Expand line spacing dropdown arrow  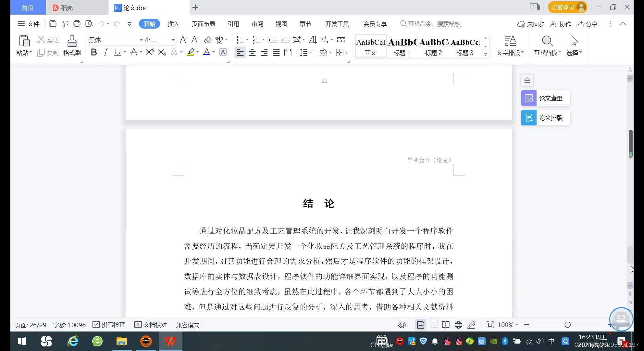tap(311, 52)
